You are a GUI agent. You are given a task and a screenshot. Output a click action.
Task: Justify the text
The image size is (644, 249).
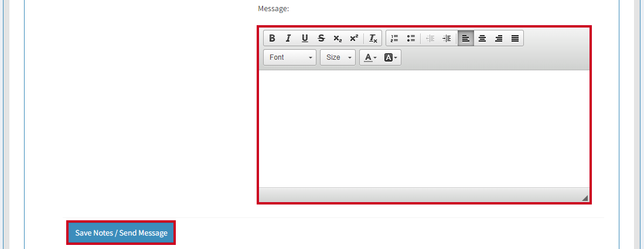515,38
